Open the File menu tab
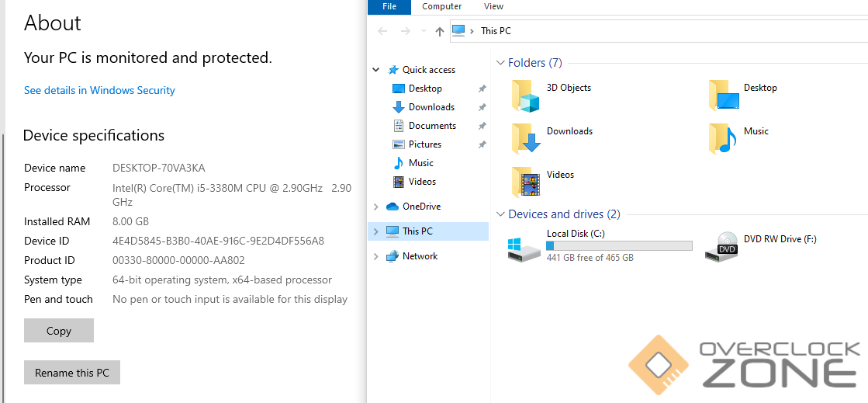Screen dimensions: 868x403 click(389, 6)
